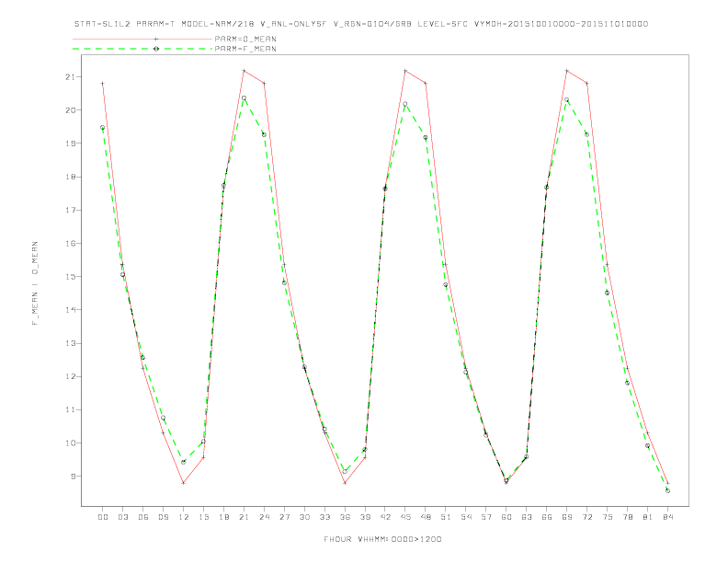
Task: Click the x-axis tick label 33
Action: (x=325, y=517)
